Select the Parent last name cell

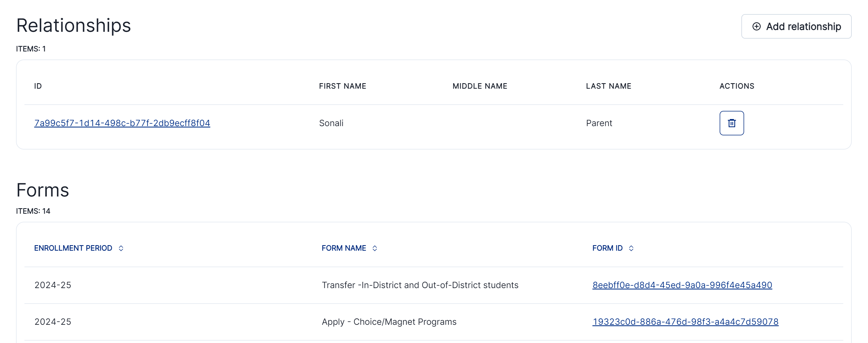pos(599,123)
